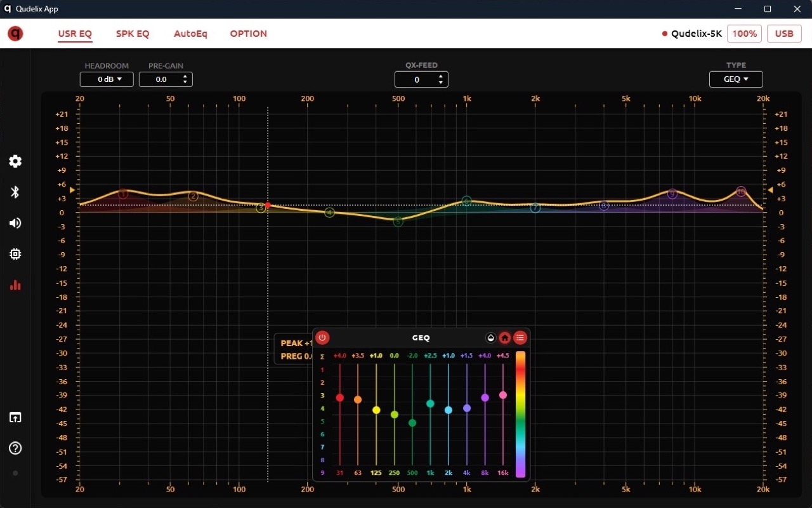Click the home icon in GEQ panel
Image resolution: width=812 pixels, height=508 pixels.
pos(505,338)
